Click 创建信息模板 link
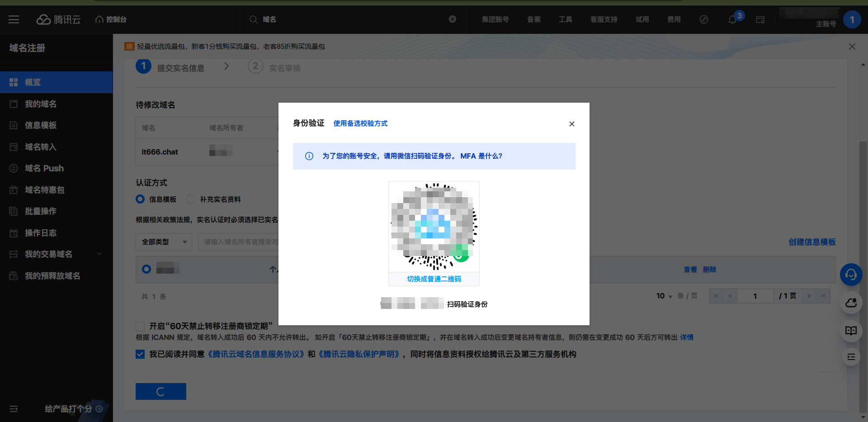This screenshot has width=868, height=422. point(812,242)
